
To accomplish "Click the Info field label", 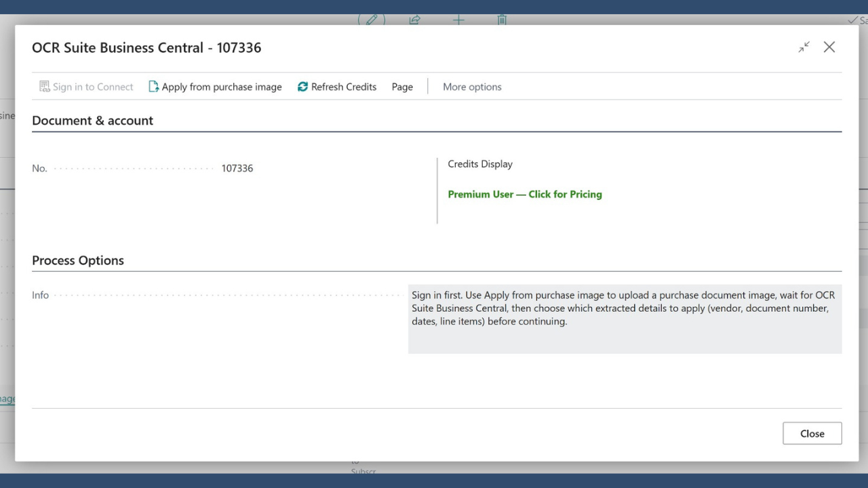I will 41,296.
